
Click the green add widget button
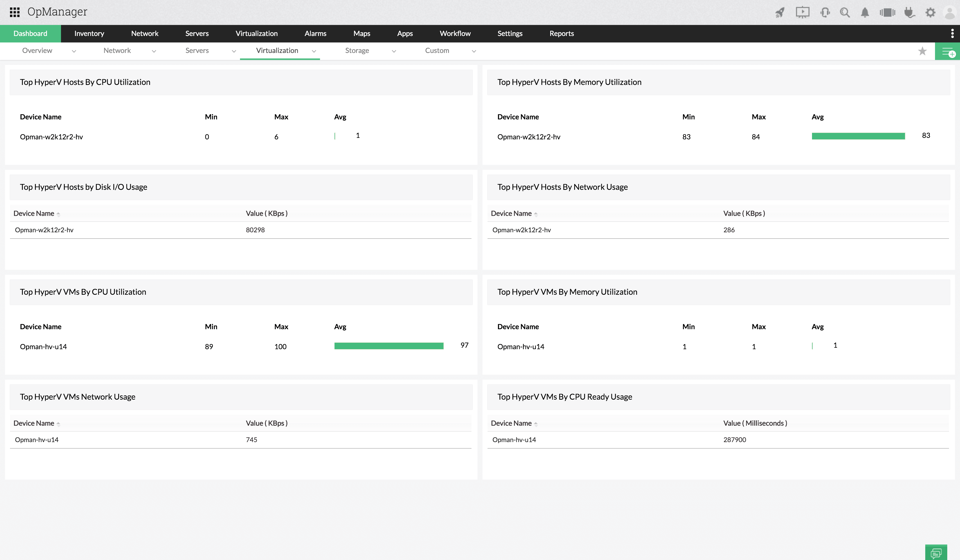pos(947,51)
